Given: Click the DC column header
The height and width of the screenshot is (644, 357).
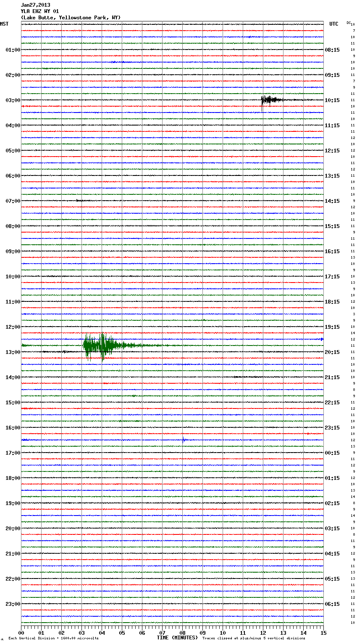Looking at the screenshot, I should tap(349, 23).
